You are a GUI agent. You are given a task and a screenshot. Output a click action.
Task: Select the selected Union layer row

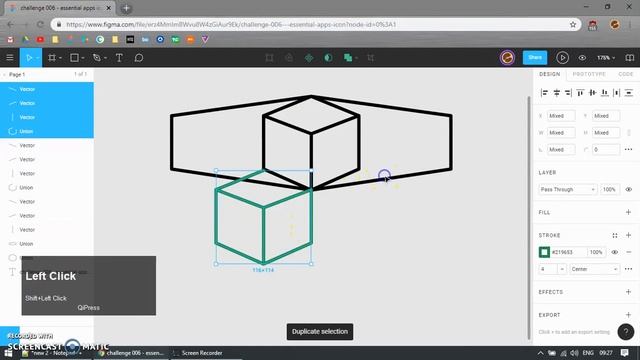[x=47, y=131]
